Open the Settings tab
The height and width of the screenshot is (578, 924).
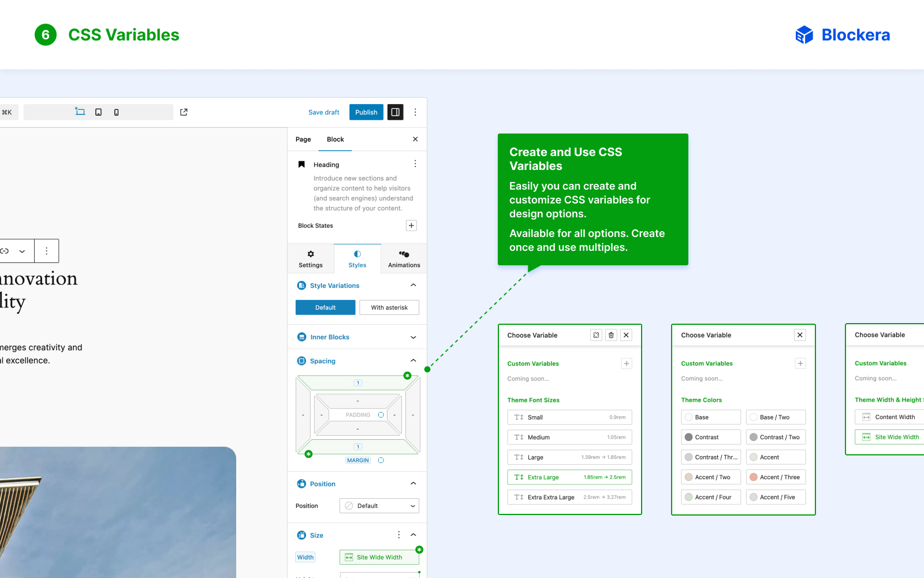point(311,259)
